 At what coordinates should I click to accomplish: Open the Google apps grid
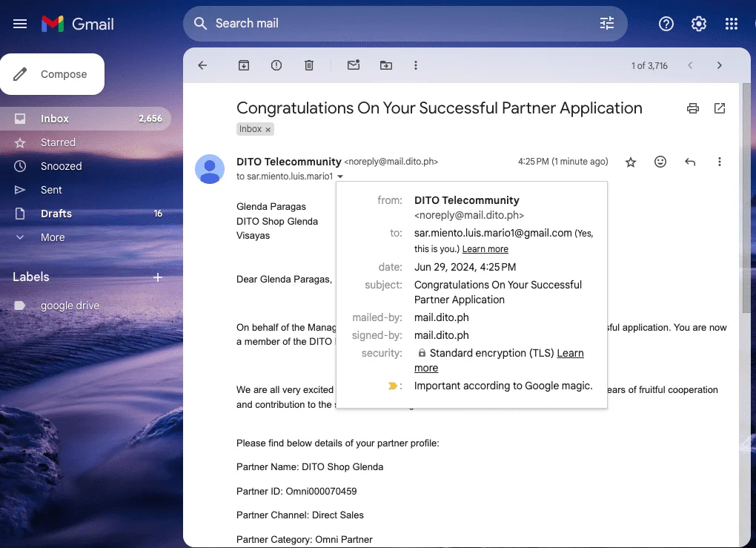[732, 24]
